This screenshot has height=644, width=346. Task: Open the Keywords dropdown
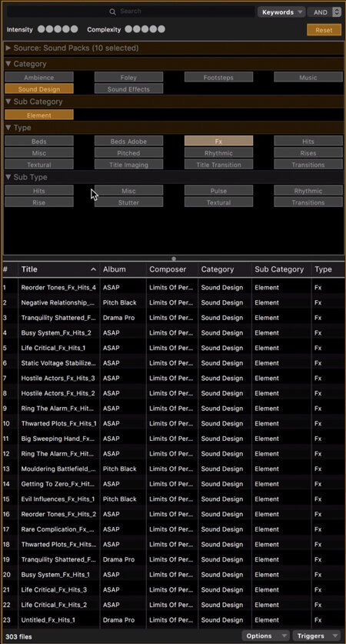[281, 12]
